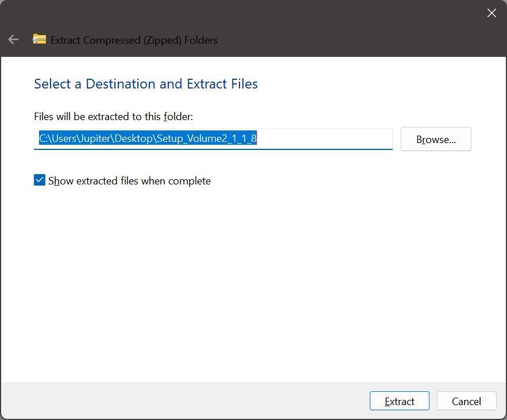Click 'Users' portion of the folder path
Screen dimensions: 507x420
63,138
